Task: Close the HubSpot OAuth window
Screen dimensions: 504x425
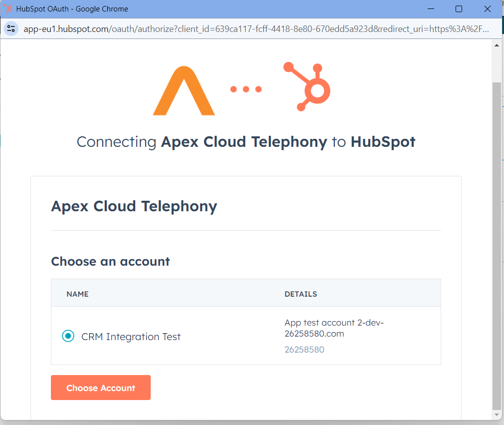Action: tap(488, 8)
